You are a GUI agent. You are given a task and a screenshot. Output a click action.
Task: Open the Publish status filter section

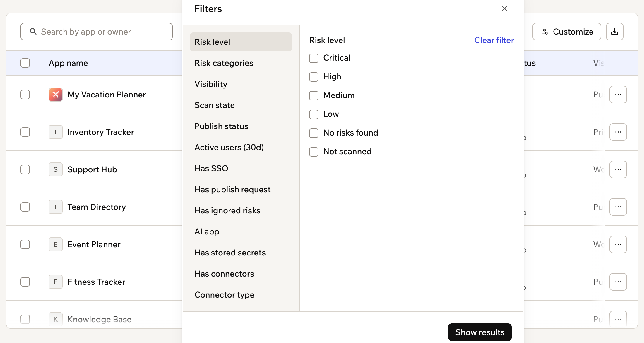point(241,126)
